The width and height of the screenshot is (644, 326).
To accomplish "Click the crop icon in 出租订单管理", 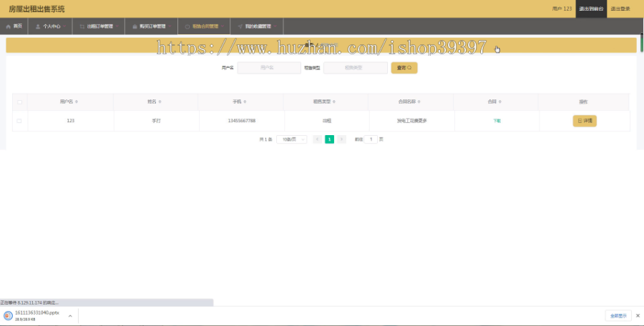I will coord(82,26).
